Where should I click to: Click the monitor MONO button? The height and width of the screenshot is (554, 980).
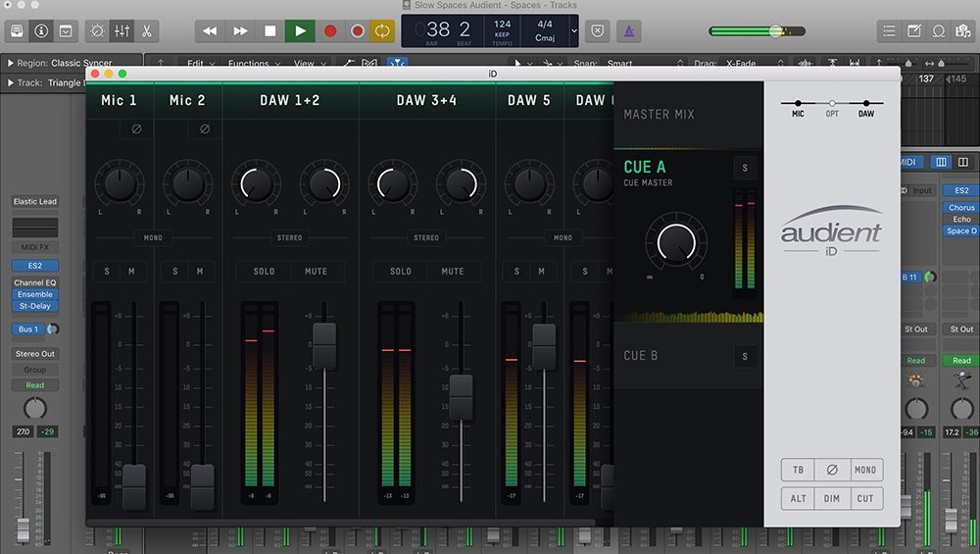[x=865, y=470]
